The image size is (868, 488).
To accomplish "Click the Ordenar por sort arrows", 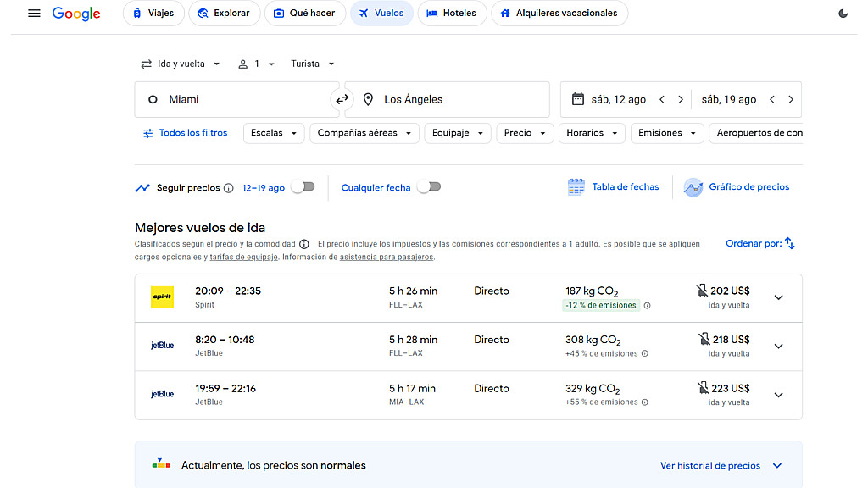I will (789, 243).
